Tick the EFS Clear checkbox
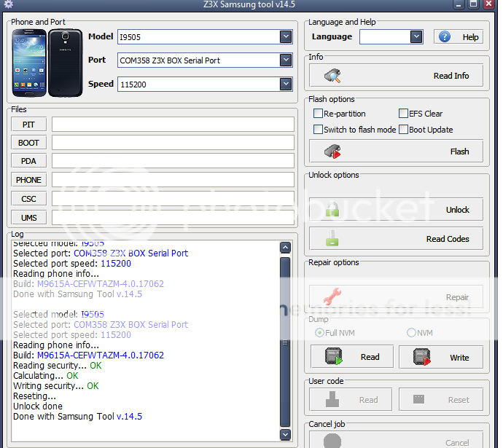Screen dimensions: 503x448 (x=403, y=114)
